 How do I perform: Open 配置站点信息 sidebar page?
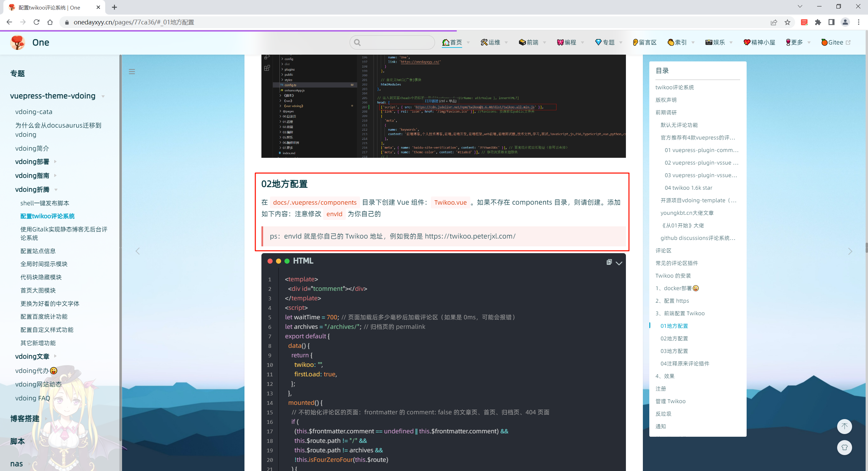(x=38, y=251)
